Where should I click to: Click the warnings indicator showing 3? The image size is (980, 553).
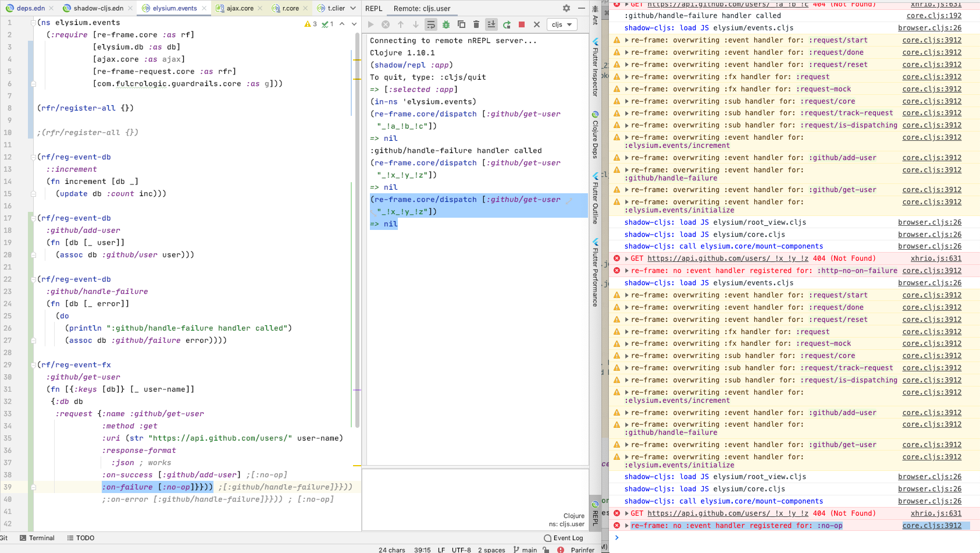point(311,24)
